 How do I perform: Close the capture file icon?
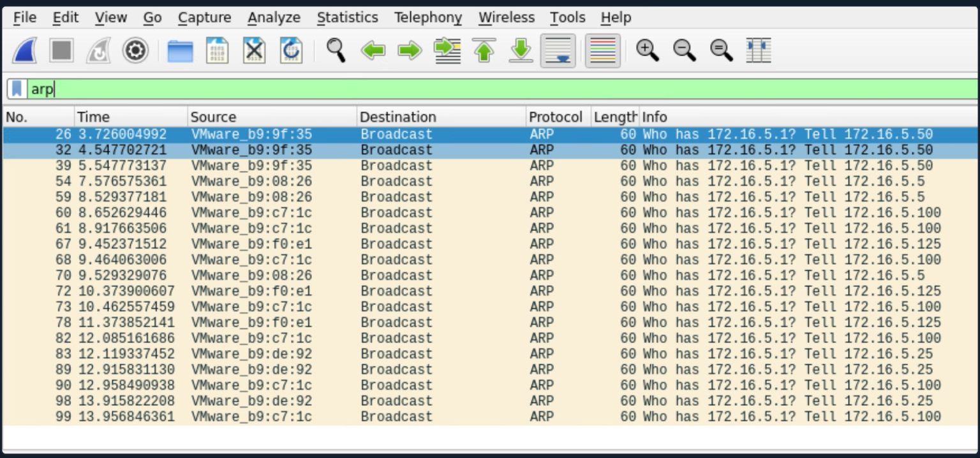tap(255, 50)
